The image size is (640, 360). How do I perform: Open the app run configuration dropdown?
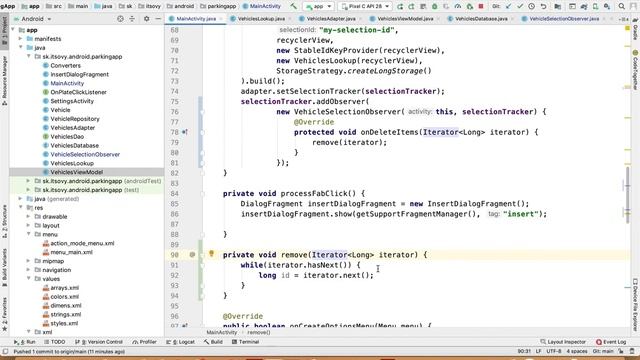point(318,6)
